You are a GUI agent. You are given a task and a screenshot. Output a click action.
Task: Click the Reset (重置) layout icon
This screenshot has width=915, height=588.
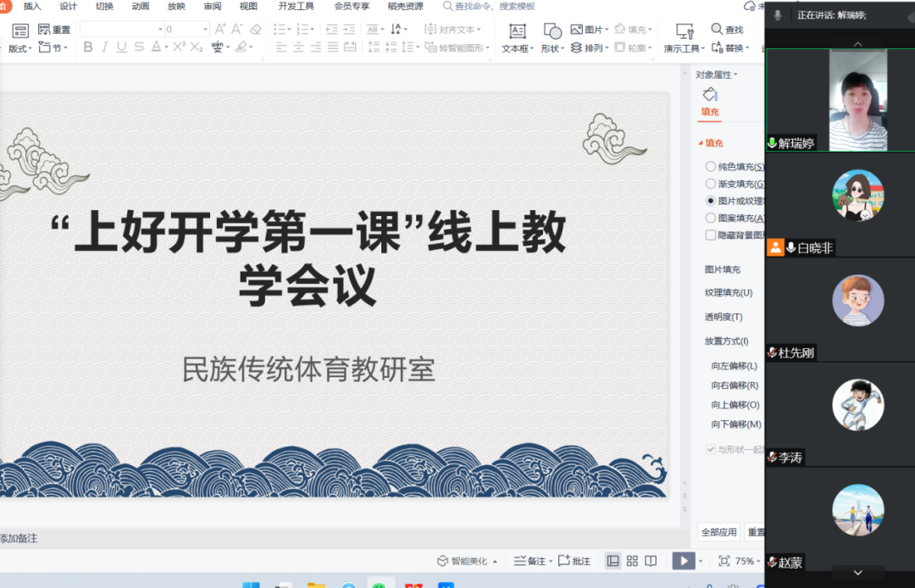(54, 29)
